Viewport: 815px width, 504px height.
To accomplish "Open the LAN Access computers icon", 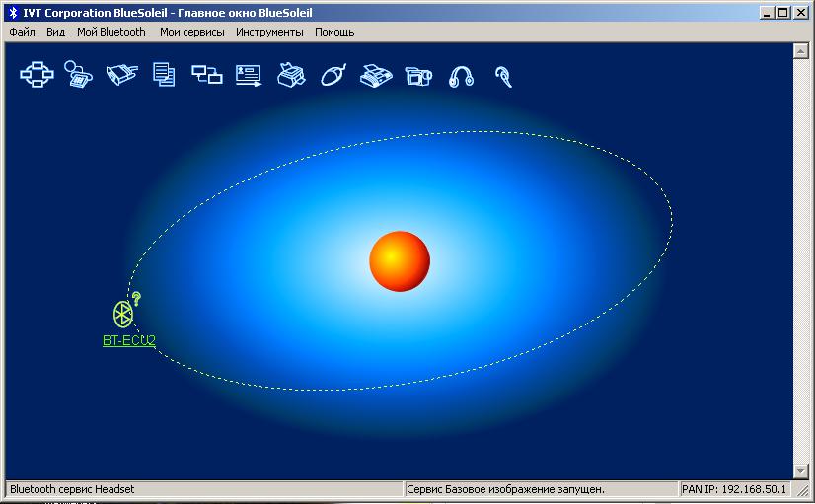I will (x=206, y=75).
